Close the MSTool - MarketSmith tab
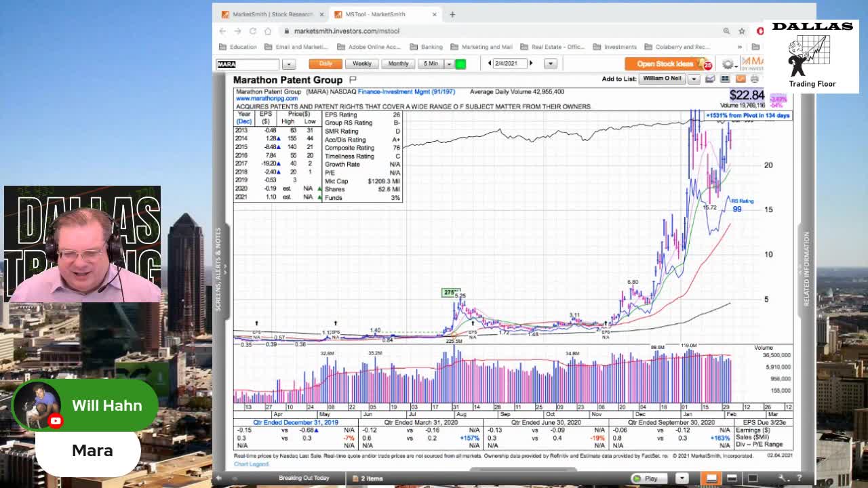Image resolution: width=868 pixels, height=488 pixels. (x=435, y=14)
